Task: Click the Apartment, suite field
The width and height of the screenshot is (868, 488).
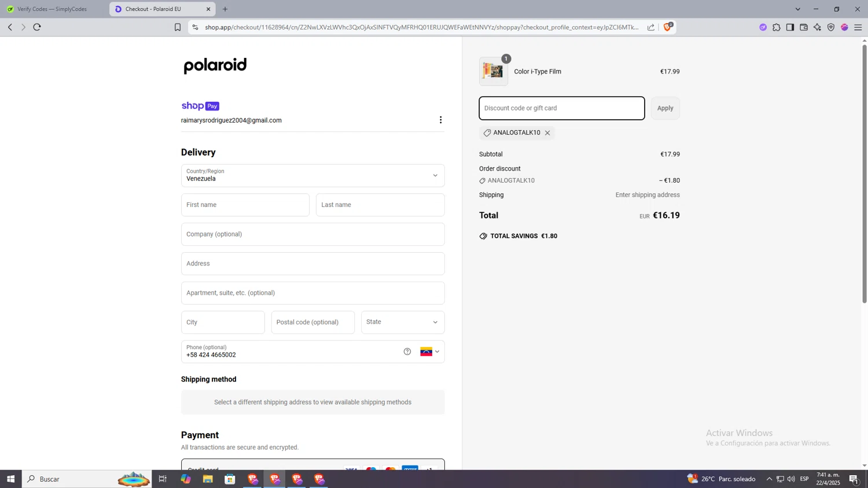Action: (x=313, y=293)
